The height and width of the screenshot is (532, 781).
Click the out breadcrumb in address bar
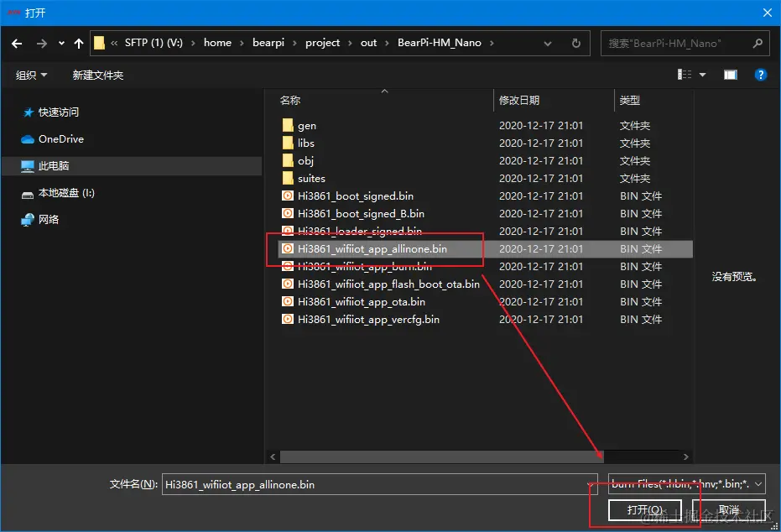tap(368, 43)
